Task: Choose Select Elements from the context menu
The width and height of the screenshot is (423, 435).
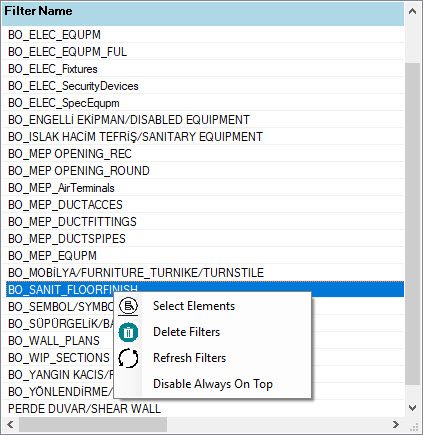Action: click(x=194, y=306)
